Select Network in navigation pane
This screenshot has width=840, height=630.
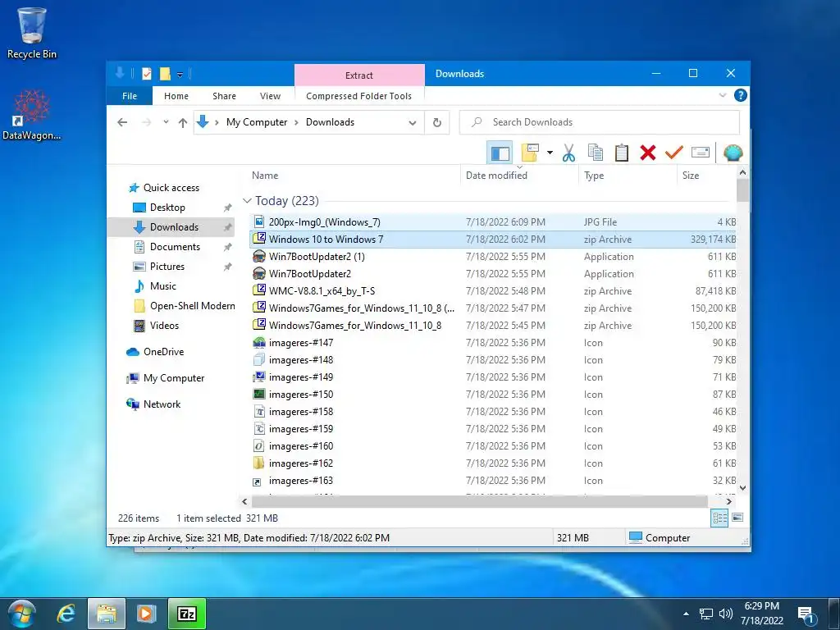point(162,404)
